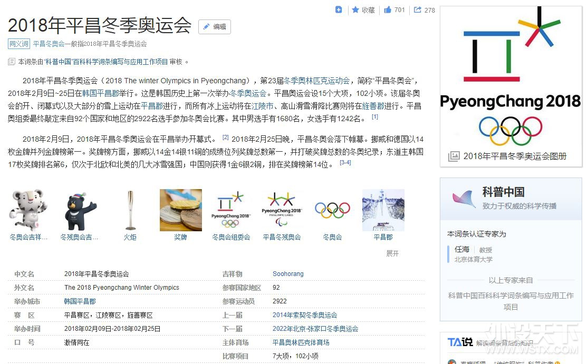Screen dimensions: 588x364
Task: Click the share arrow icon
Action: click(x=417, y=9)
